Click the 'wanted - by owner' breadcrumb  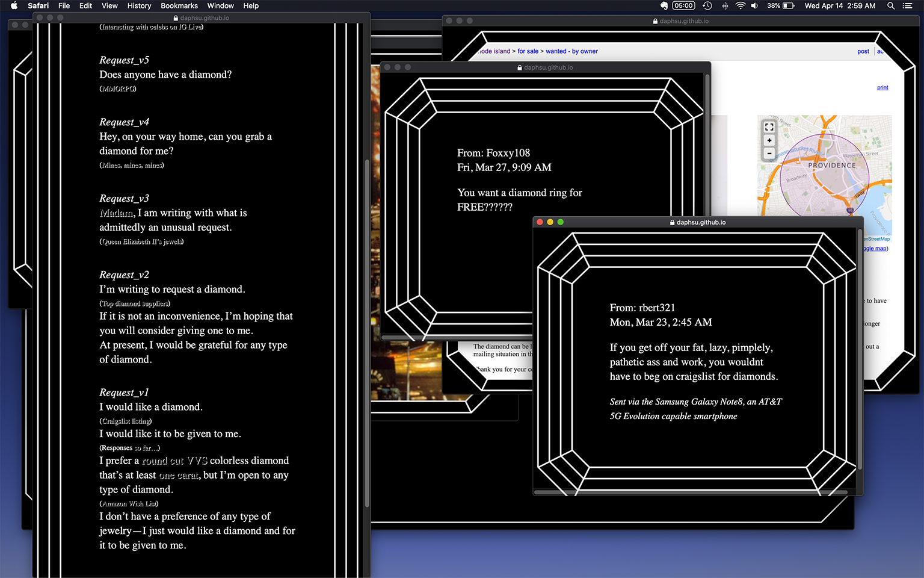click(x=571, y=51)
